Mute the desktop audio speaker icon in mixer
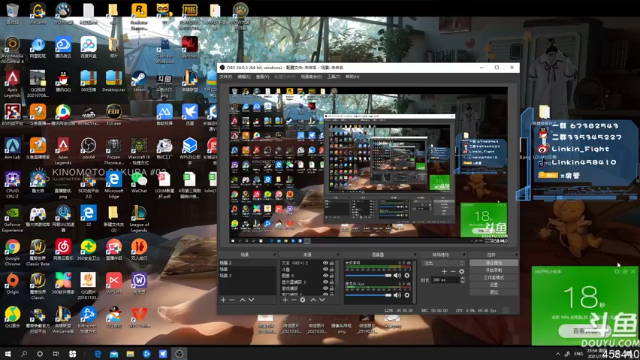 (397, 276)
